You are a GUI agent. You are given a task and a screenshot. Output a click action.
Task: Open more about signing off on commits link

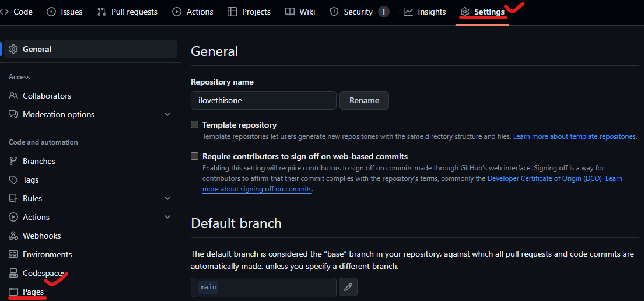click(257, 190)
